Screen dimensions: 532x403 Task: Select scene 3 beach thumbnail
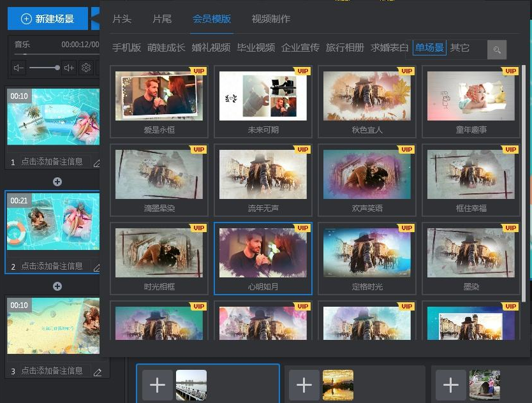(54, 326)
